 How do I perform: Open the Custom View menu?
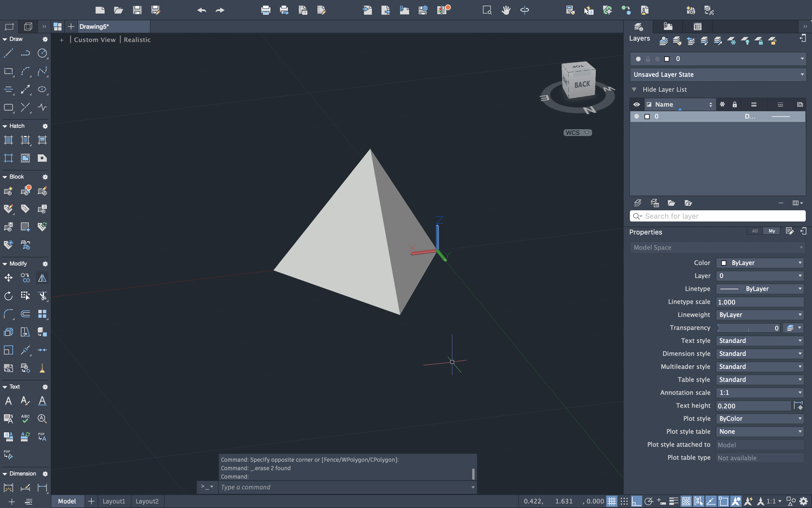(x=95, y=40)
